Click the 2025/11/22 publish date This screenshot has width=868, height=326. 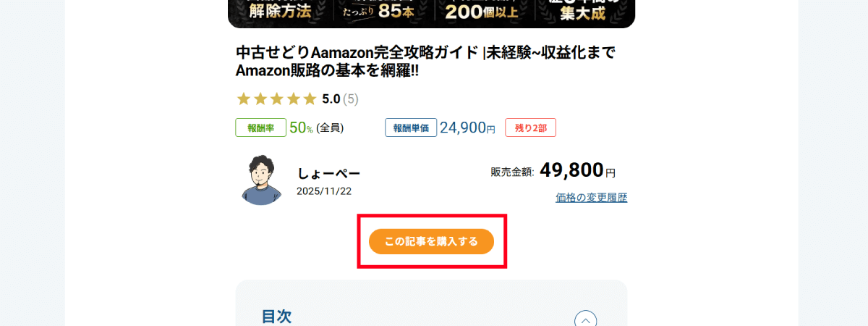pos(324,191)
